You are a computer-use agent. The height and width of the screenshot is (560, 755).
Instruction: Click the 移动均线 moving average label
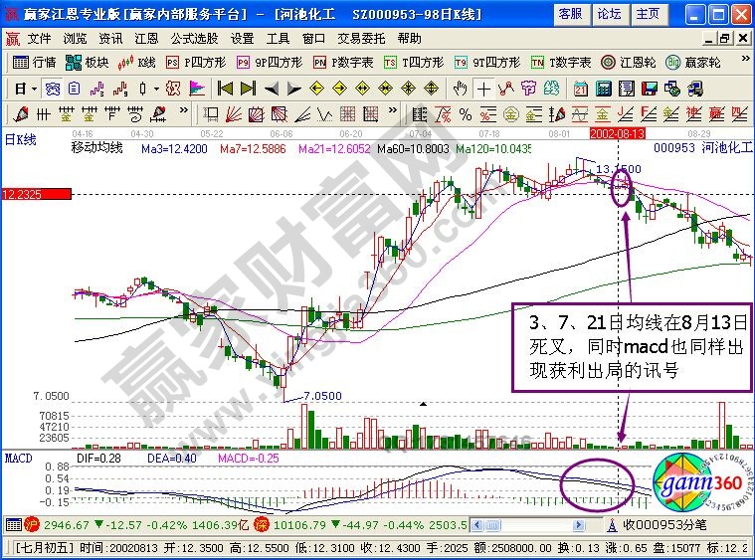pyautogui.click(x=96, y=148)
